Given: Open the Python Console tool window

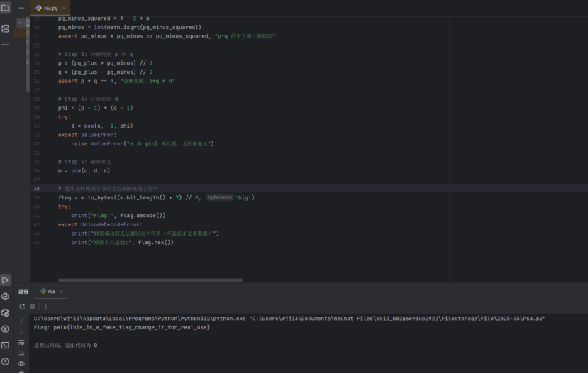Looking at the screenshot, I should 5,297.
